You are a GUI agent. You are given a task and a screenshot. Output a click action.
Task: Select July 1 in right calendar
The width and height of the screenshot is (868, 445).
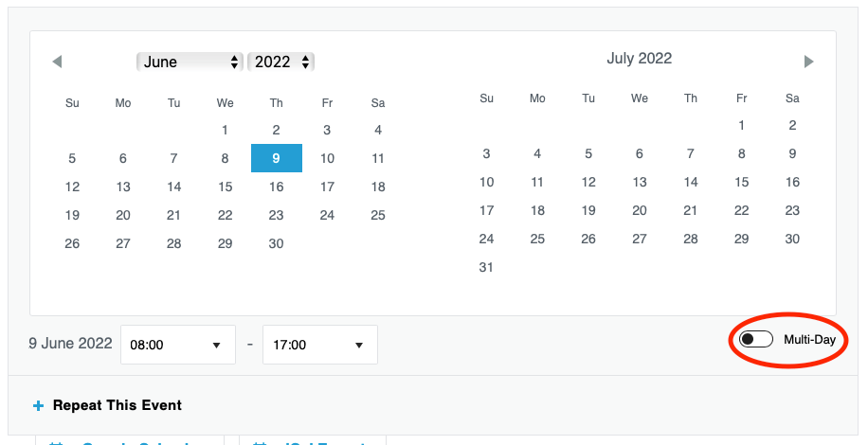click(741, 126)
